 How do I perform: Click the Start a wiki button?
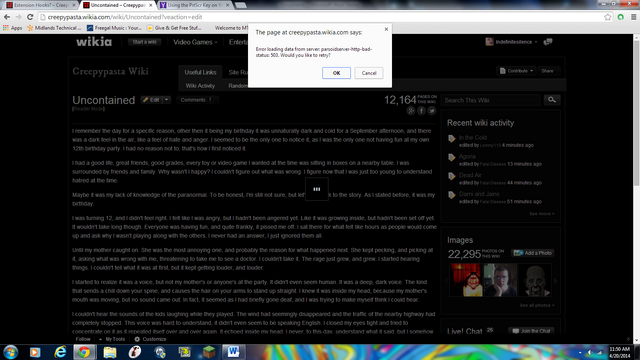click(144, 42)
